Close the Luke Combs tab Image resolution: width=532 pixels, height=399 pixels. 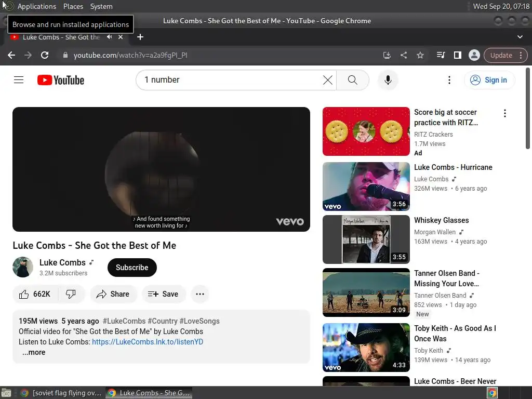click(x=121, y=37)
